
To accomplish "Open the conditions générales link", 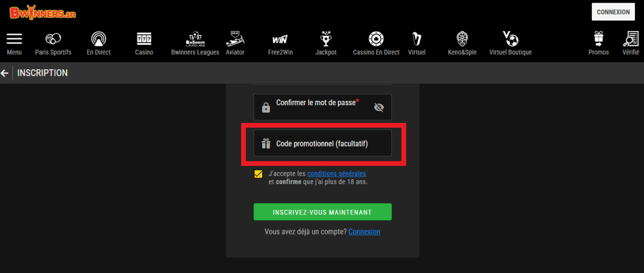I will click(x=336, y=174).
